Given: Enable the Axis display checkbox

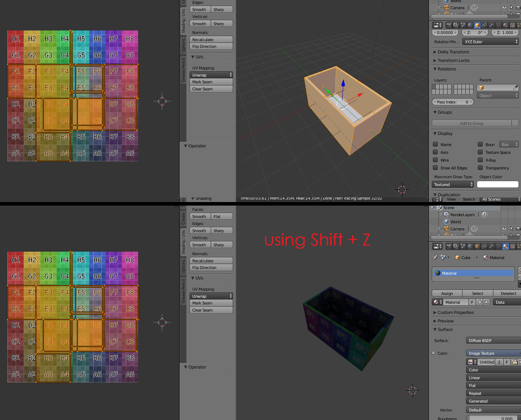Looking at the screenshot, I should 435,152.
